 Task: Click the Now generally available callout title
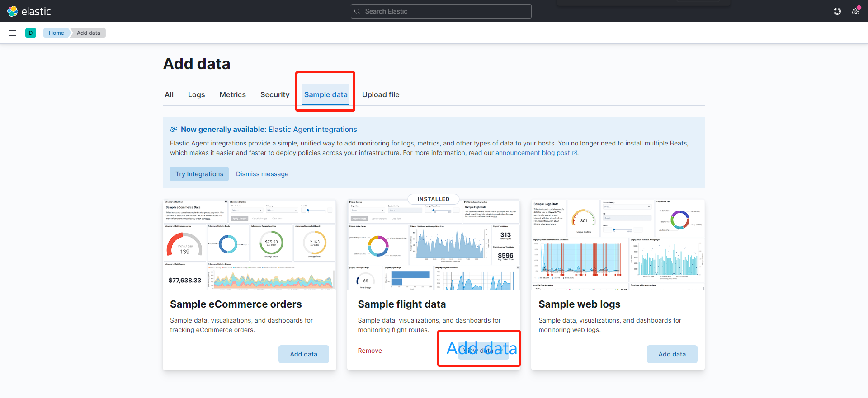[x=269, y=129]
